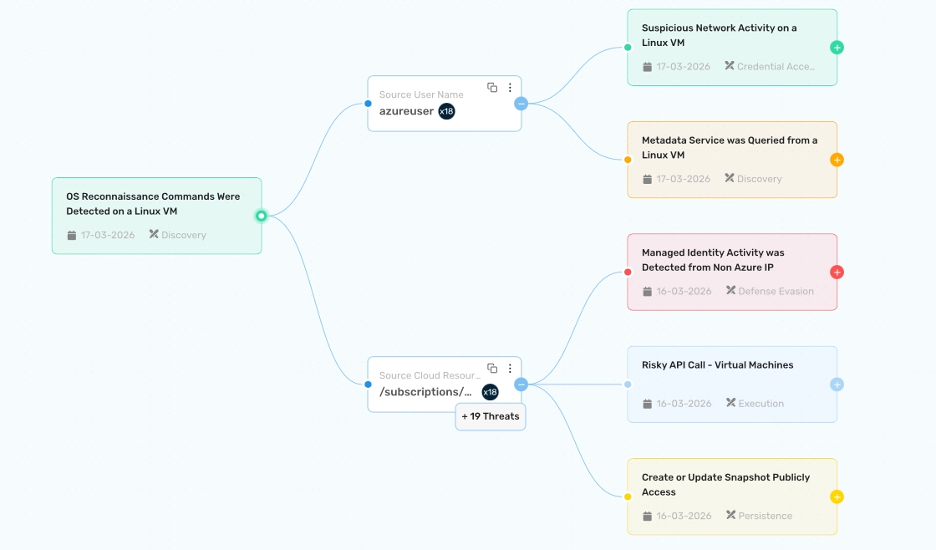Click Execution tactic on Risky API Call
This screenshot has width=936, height=550.
tap(761, 403)
